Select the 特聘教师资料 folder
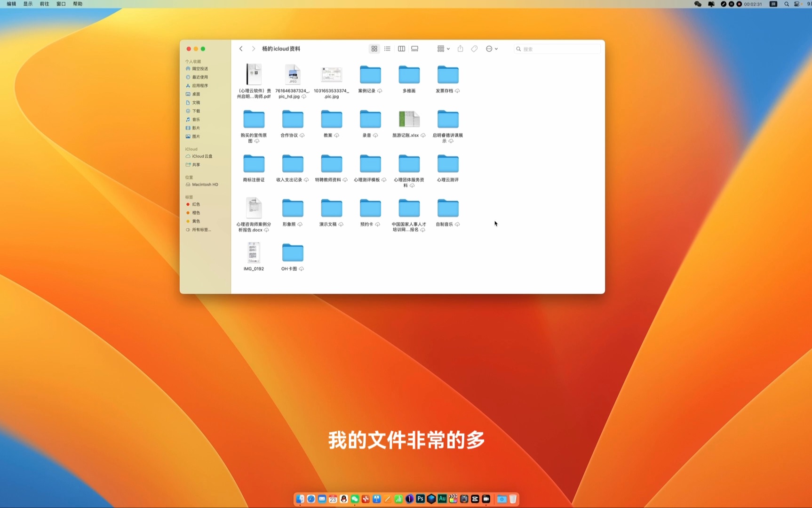 (332, 164)
